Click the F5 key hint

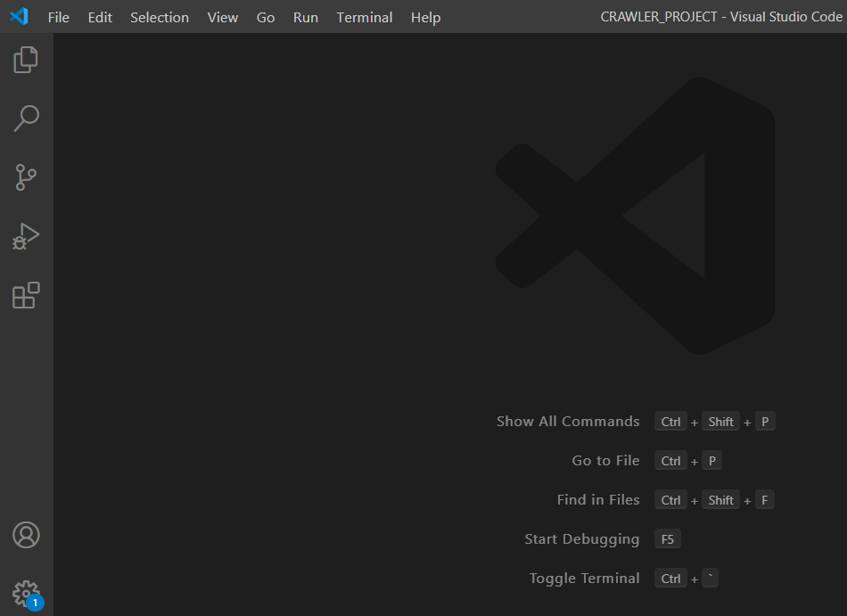[667, 539]
